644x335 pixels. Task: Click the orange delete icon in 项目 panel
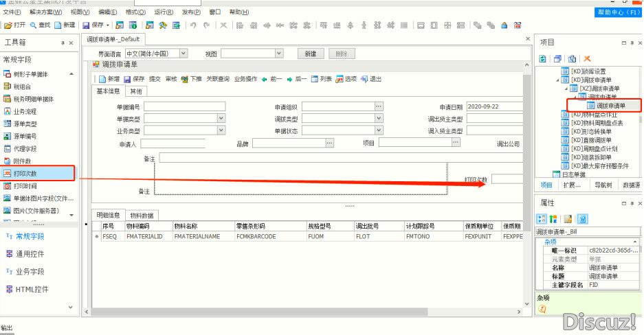(x=587, y=59)
